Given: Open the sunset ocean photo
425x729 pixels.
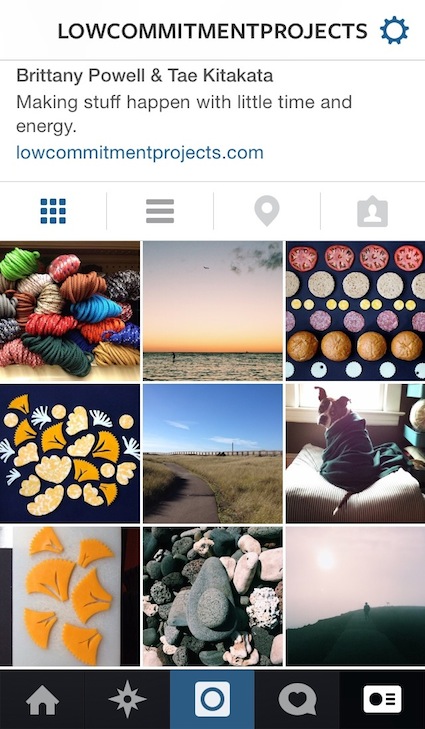Looking at the screenshot, I should click(x=213, y=311).
